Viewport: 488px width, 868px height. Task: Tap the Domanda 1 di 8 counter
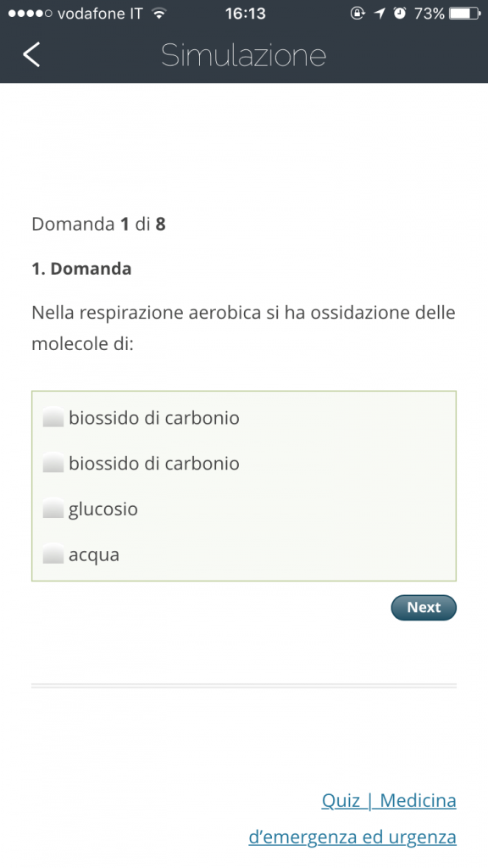[98, 224]
